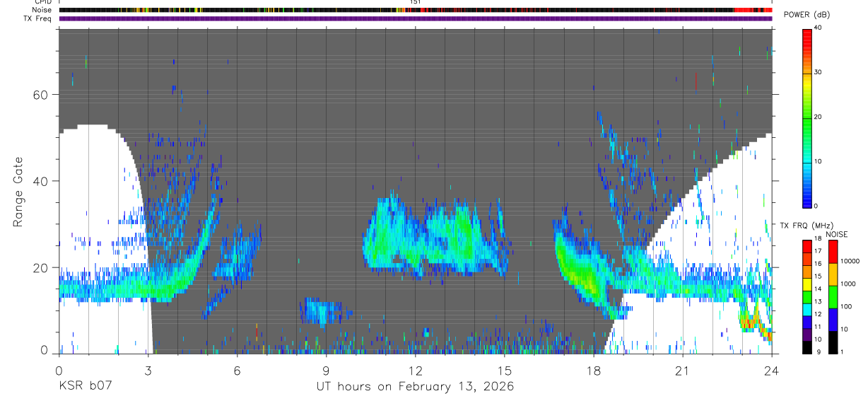Click the Range Gate vertical axis label

[x=18, y=192]
